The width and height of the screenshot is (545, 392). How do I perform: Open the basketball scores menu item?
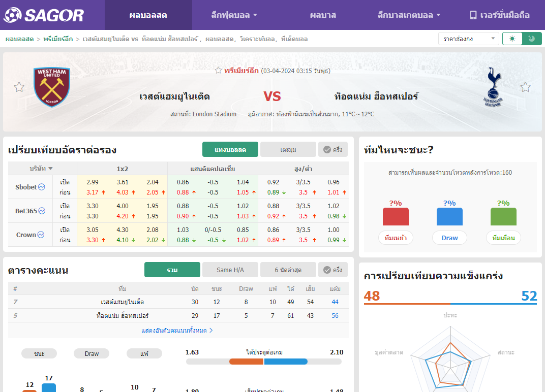(x=323, y=15)
